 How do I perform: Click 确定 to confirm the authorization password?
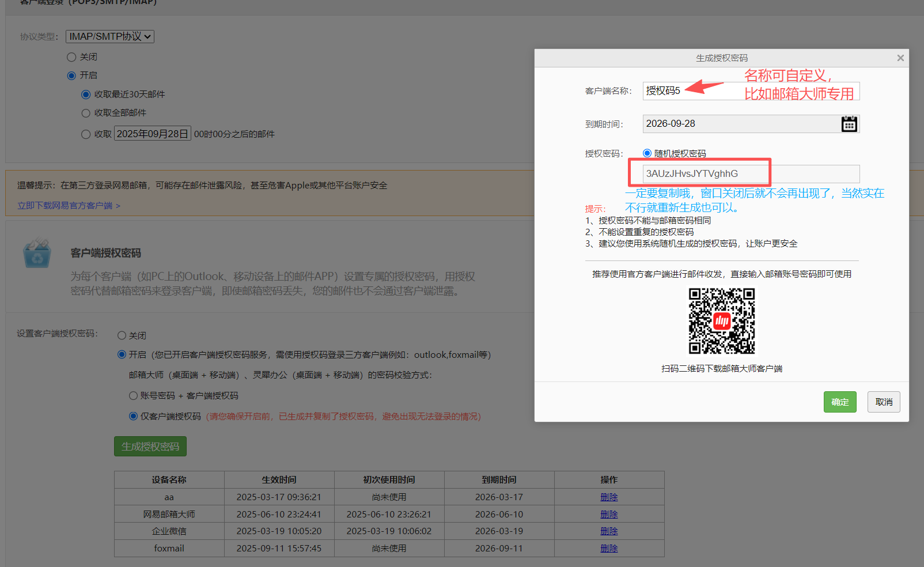pyautogui.click(x=839, y=402)
